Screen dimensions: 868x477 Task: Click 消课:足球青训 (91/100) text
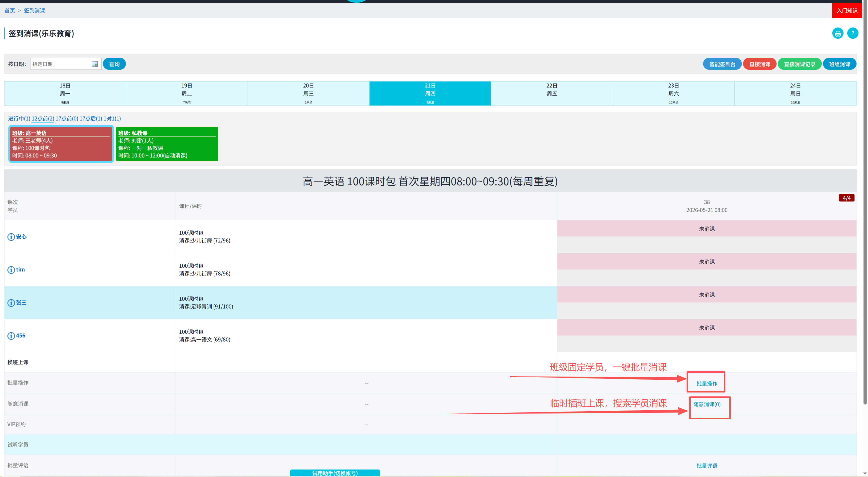[206, 307]
